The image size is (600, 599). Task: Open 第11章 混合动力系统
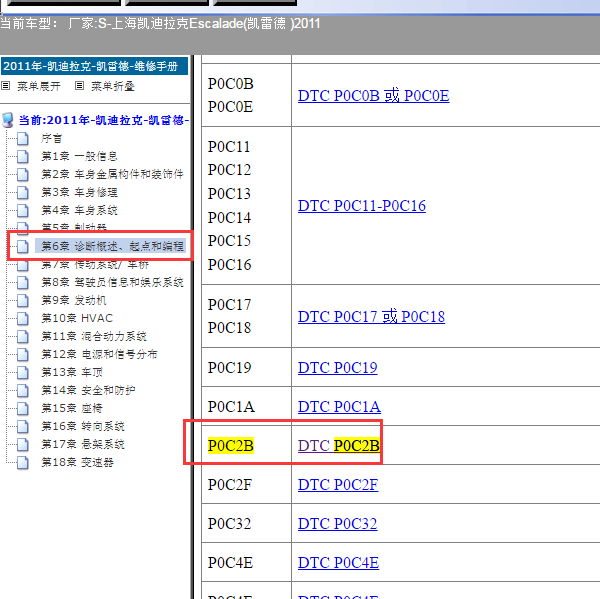[x=94, y=336]
